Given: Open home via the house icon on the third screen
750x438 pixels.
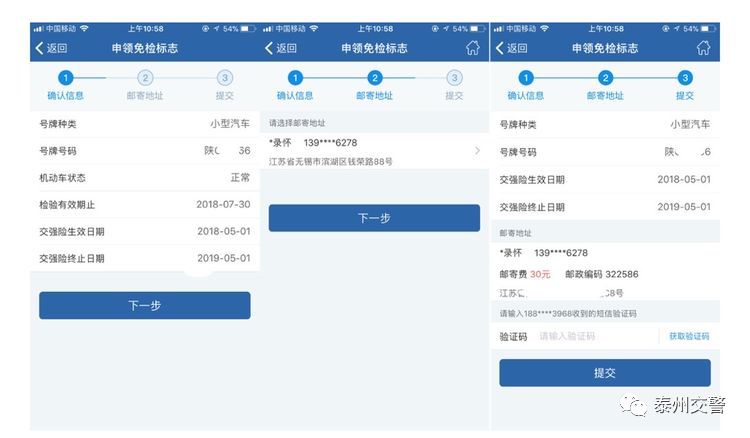Looking at the screenshot, I should (703, 48).
